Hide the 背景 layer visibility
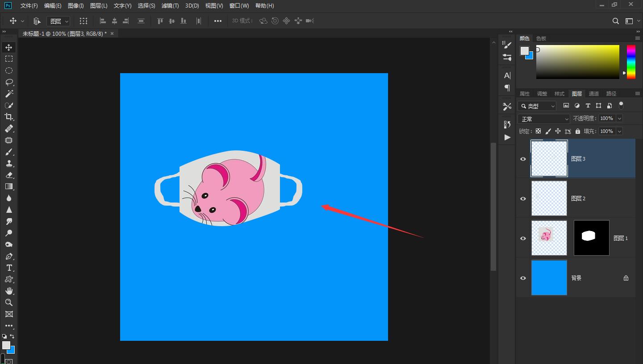 [x=523, y=278]
